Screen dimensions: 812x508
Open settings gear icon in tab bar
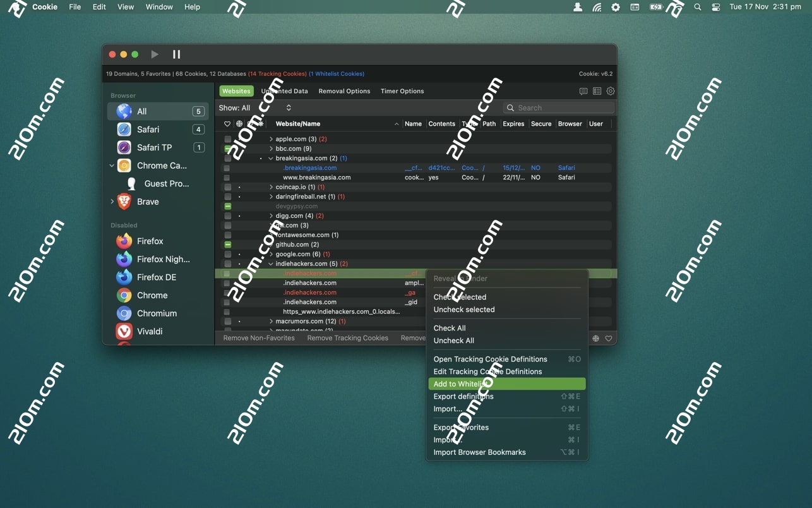click(x=611, y=91)
